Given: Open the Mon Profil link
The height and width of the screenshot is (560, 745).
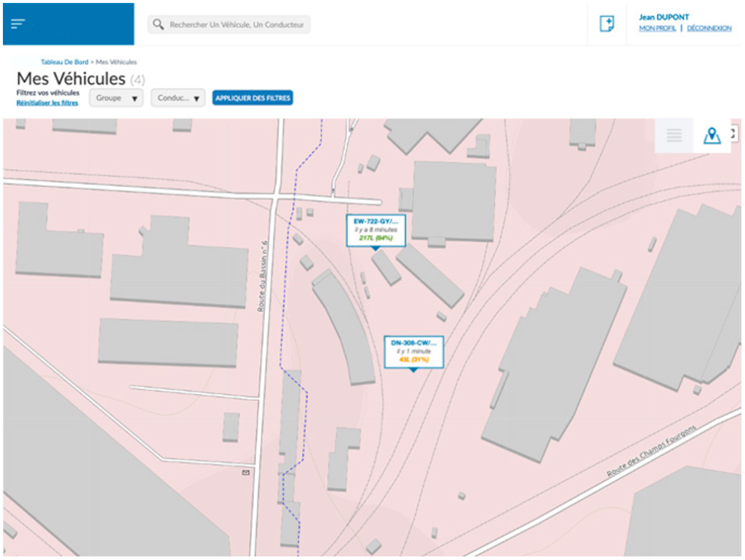Looking at the screenshot, I should point(657,28).
